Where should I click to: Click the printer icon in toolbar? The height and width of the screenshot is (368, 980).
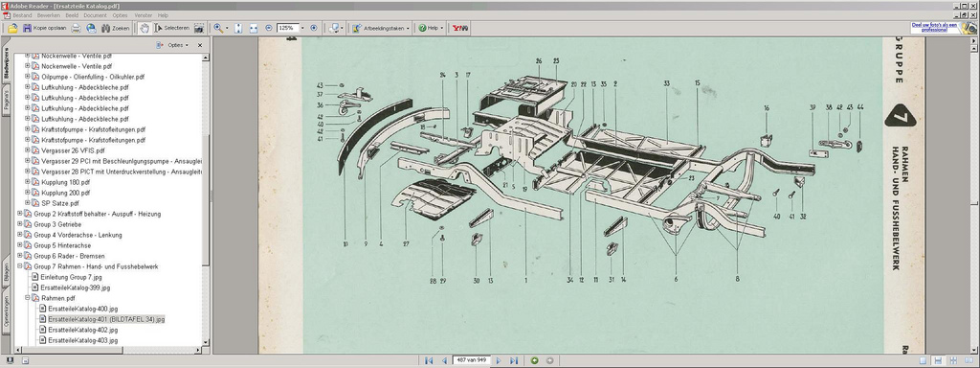pos(76,28)
